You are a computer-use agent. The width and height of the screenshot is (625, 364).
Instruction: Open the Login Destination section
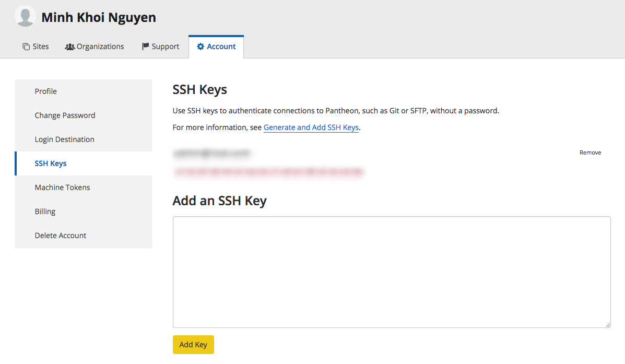84,139
